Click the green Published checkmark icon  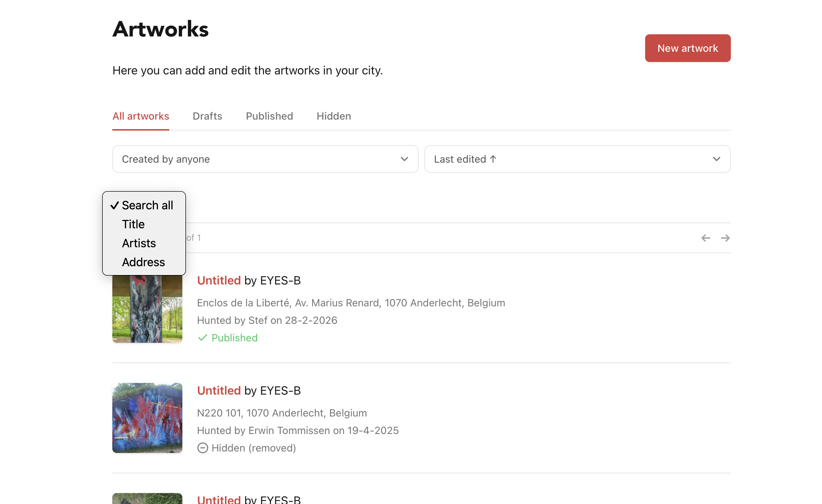pyautogui.click(x=202, y=338)
